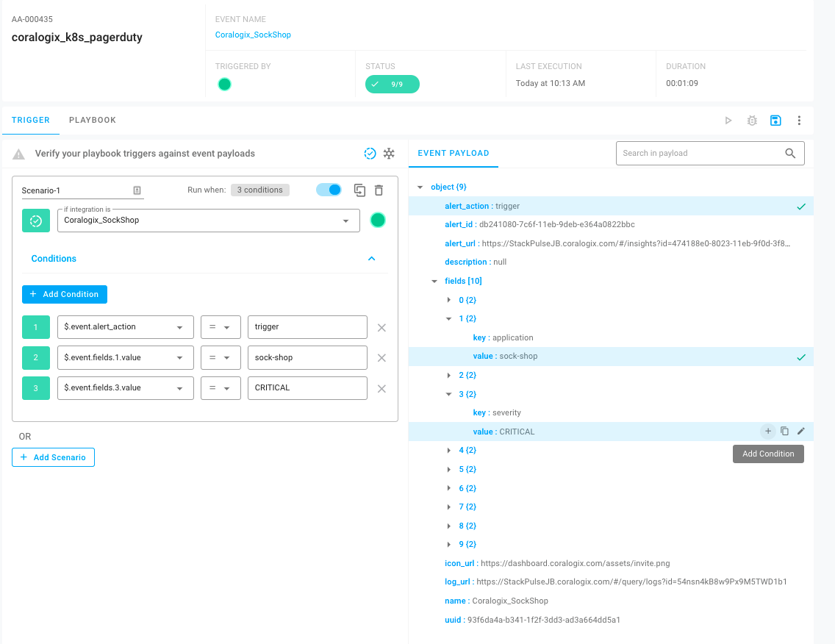Click the 3 conditions run-when chip
The image size is (835, 644).
pos(260,190)
